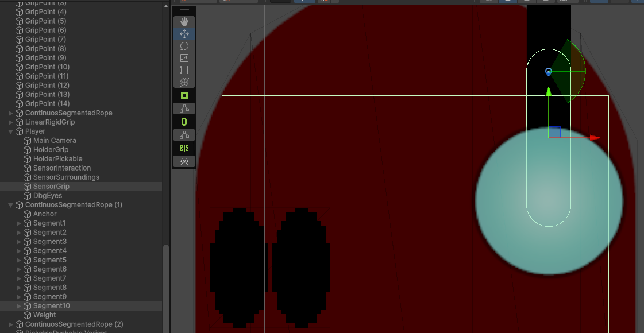Toggle the green mirrored joint tool
644x333 pixels.
coord(184,148)
